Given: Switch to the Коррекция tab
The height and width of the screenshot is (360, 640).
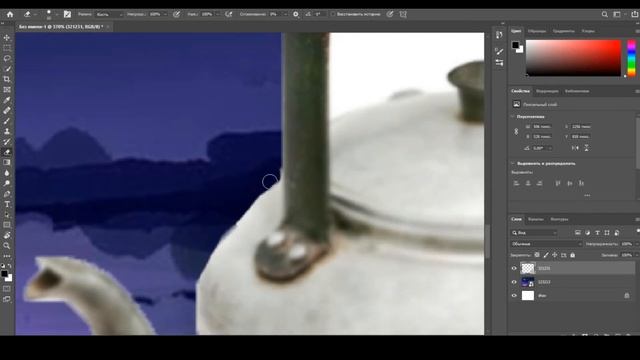Looking at the screenshot, I should click(x=547, y=91).
